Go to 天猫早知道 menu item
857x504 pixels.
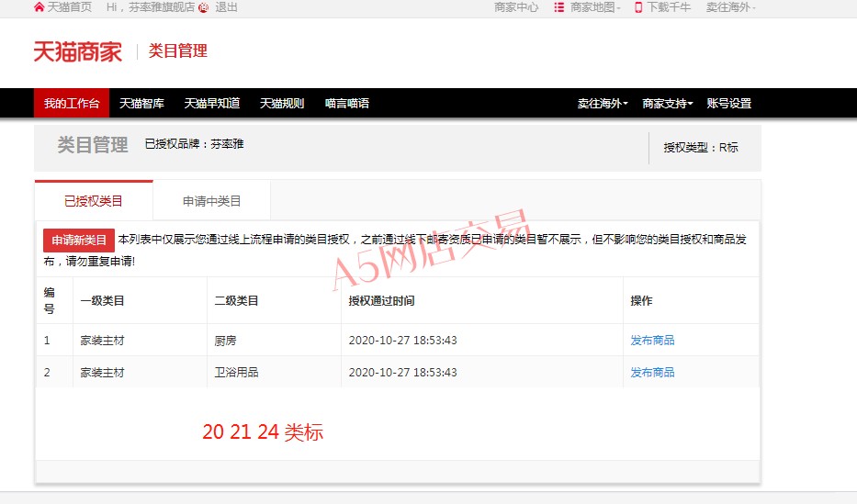[x=211, y=104]
